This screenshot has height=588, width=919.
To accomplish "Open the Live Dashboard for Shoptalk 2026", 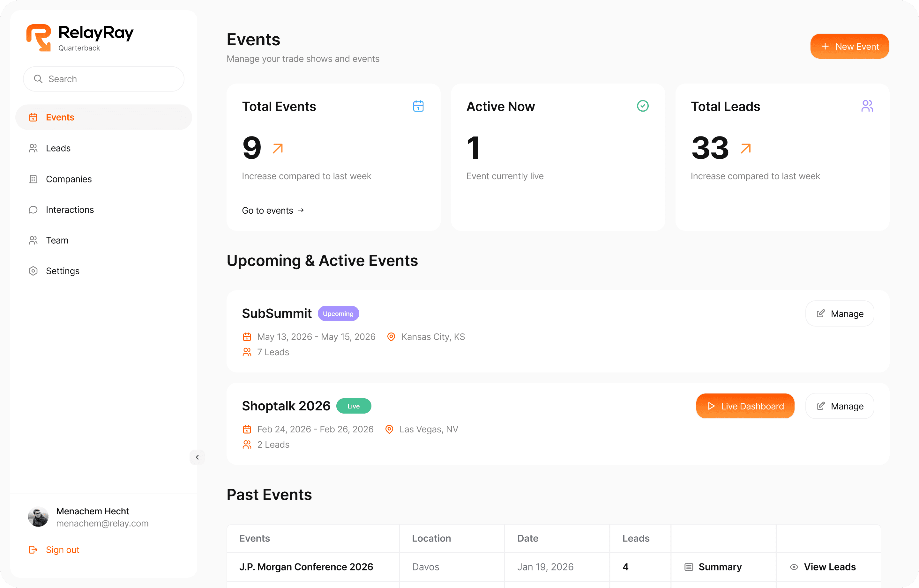I will pyautogui.click(x=745, y=406).
